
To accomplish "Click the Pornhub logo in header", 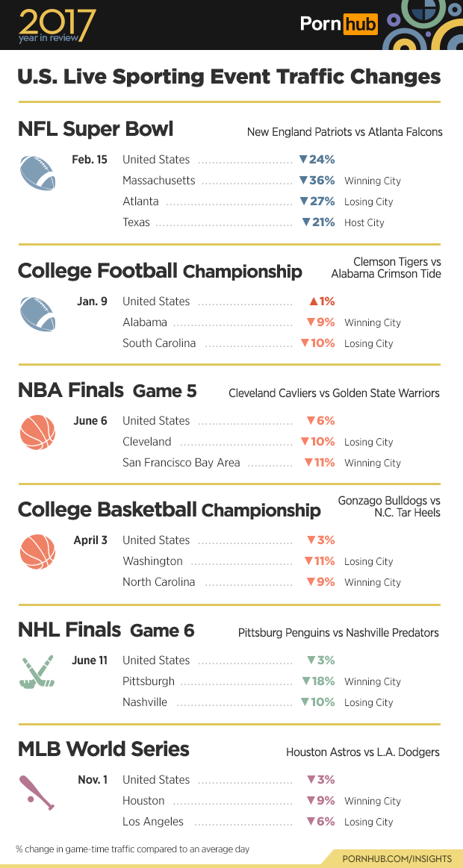I will [338, 25].
